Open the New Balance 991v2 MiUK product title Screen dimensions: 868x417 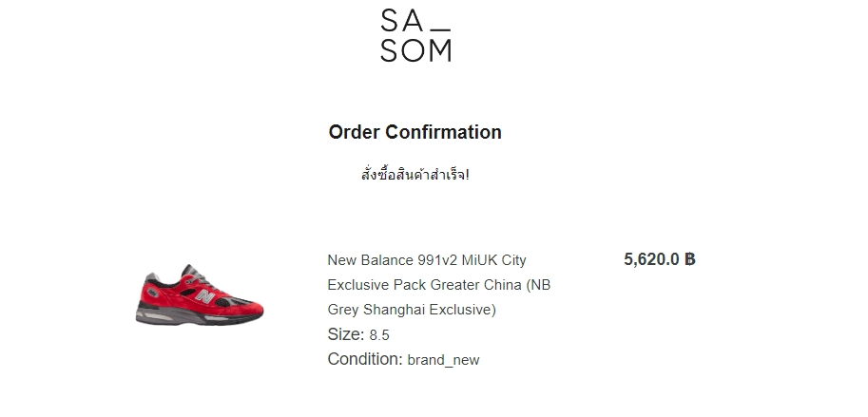(439, 285)
